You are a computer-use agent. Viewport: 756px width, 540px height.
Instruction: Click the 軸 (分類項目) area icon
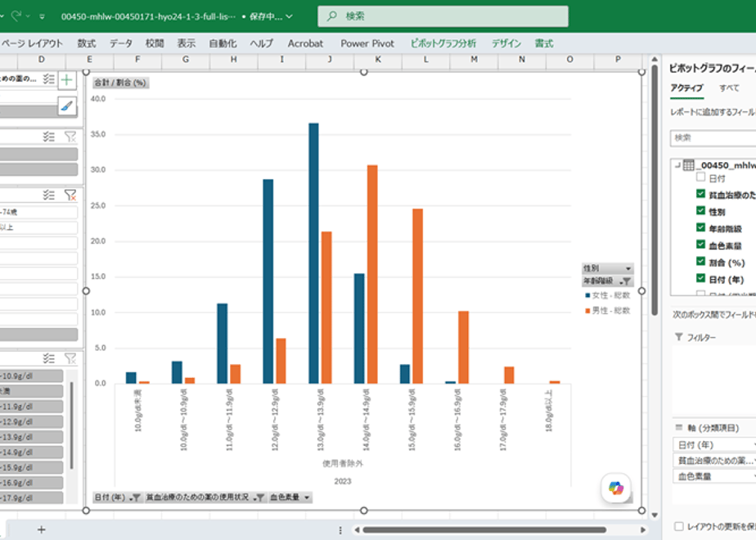[679, 428]
